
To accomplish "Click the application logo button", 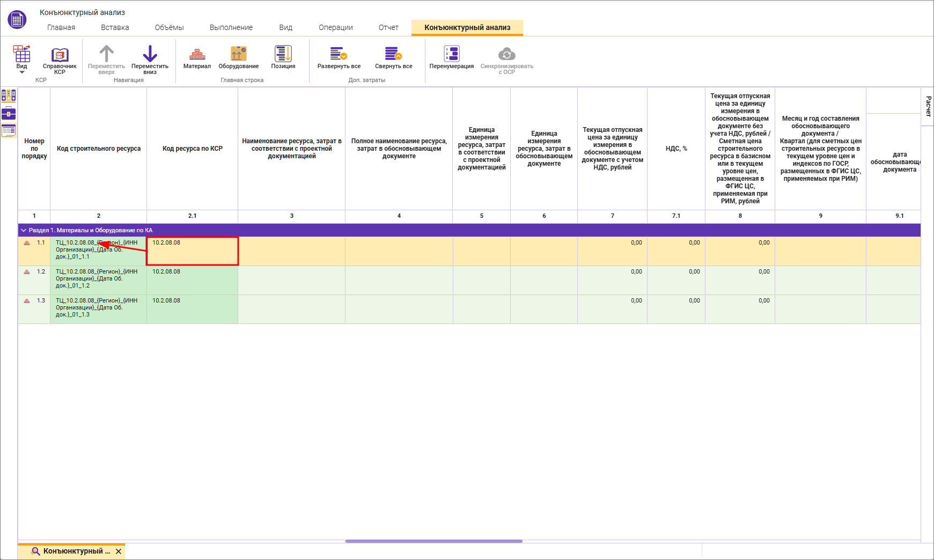I will (17, 20).
